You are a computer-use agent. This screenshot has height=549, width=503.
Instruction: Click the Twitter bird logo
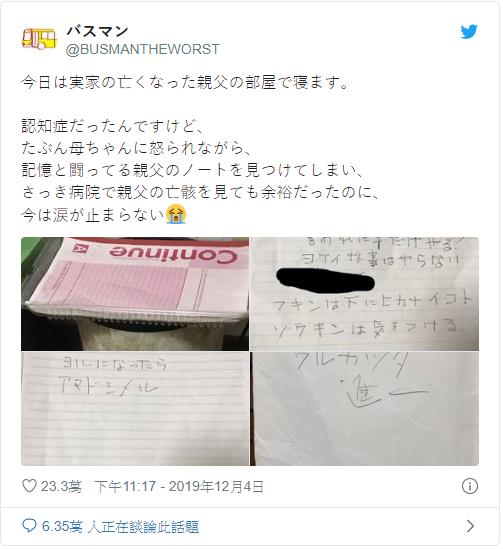(x=469, y=32)
